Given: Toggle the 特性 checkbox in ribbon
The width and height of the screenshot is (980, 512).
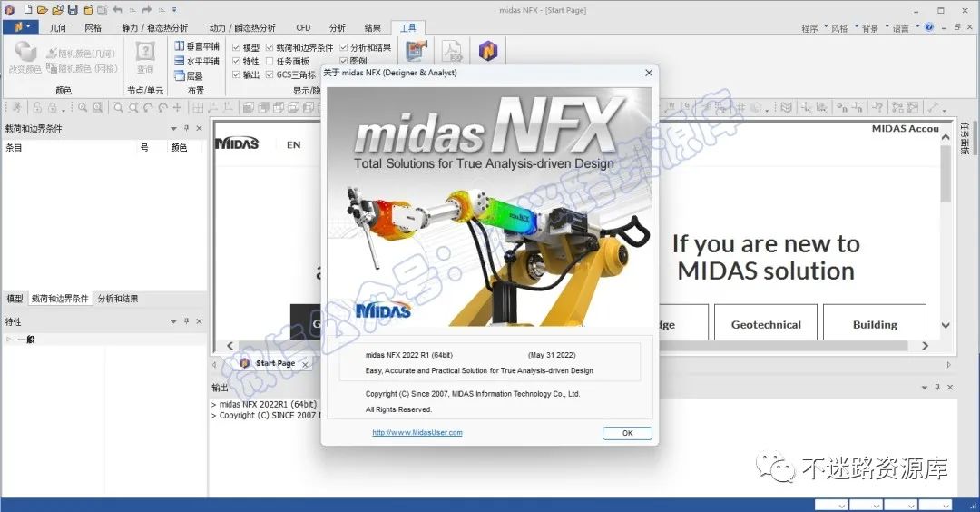Looking at the screenshot, I should coord(236,61).
